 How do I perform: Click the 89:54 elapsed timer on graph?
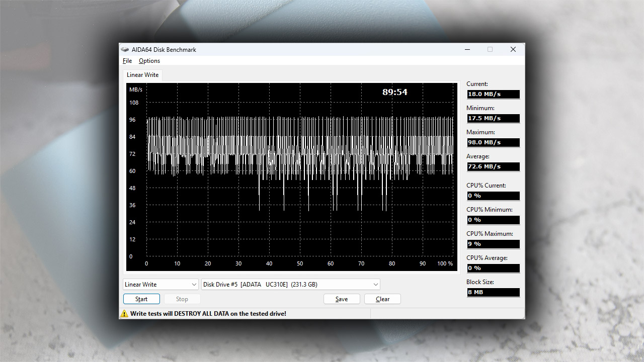point(394,92)
